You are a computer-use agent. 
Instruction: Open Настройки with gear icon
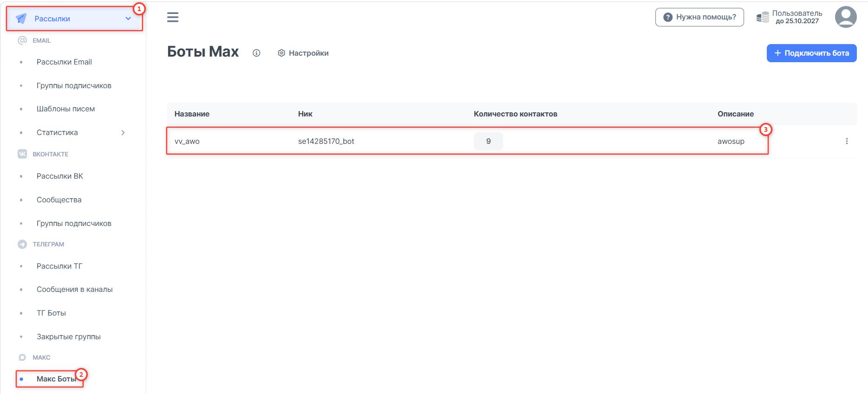click(303, 53)
